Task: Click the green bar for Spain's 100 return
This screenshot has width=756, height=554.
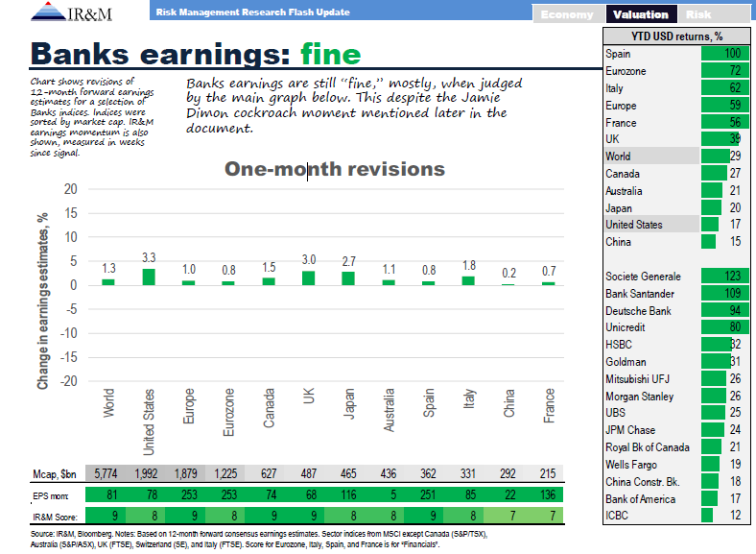Action: (724, 53)
